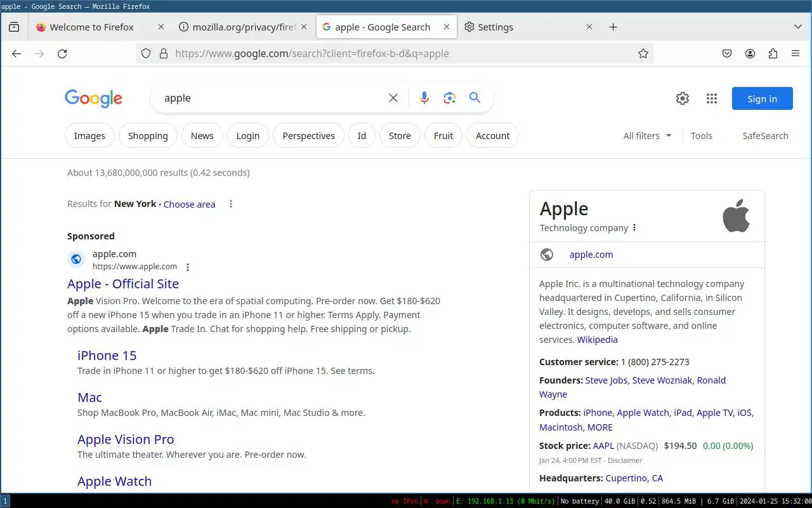Select the Login filter chip
812x508 pixels.
tap(248, 136)
